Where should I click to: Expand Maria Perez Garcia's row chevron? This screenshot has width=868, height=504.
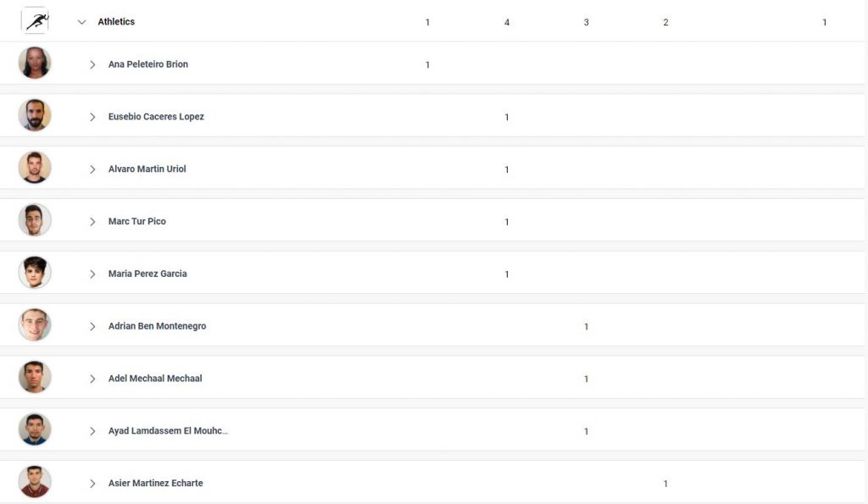click(x=92, y=274)
